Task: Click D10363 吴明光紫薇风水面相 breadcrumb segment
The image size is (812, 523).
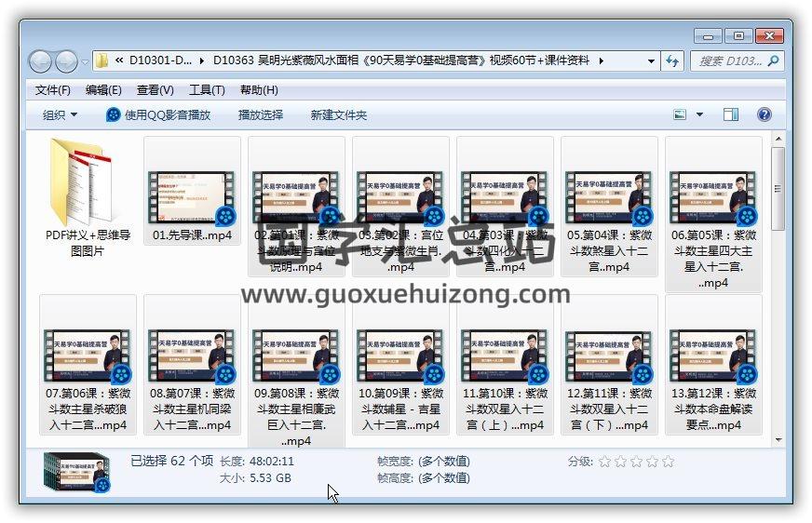Action: pyautogui.click(x=401, y=60)
